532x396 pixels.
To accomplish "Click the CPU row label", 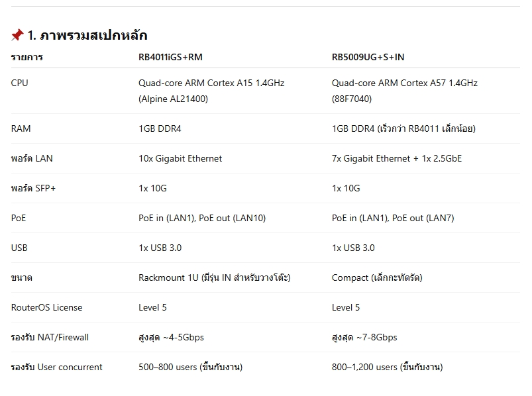I will point(20,83).
